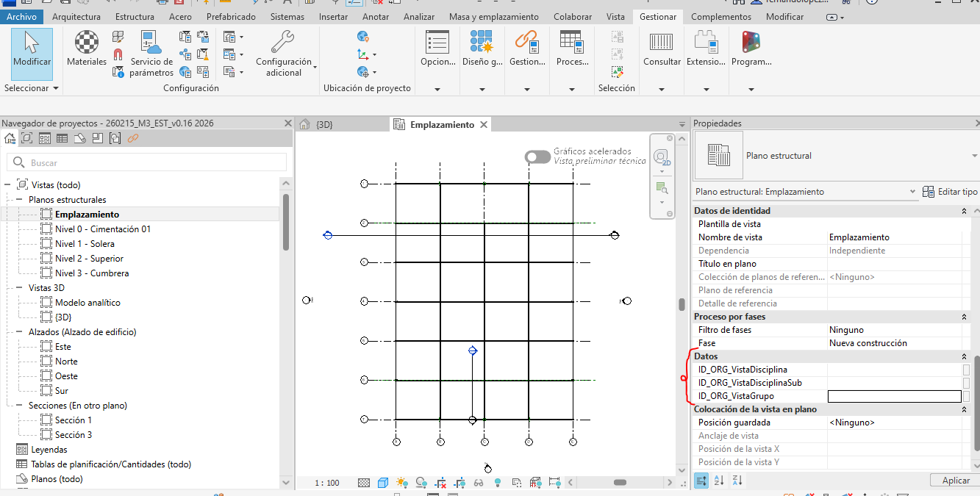
Task: Open the Materiales tool
Action: [x=87, y=48]
